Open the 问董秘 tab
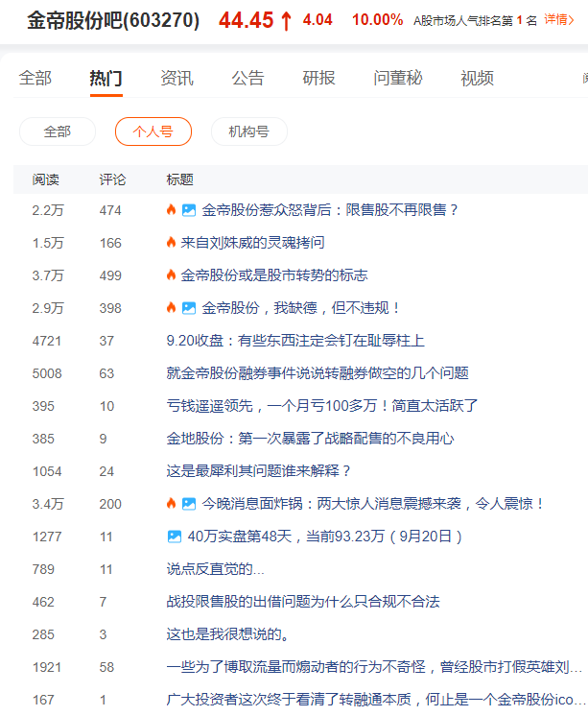Image resolution: width=588 pixels, height=716 pixels. coord(398,78)
